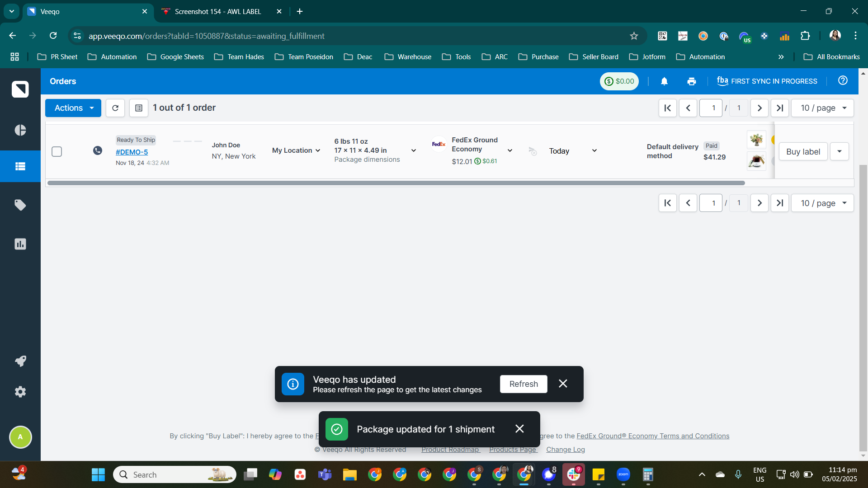The image size is (868, 488).
Task: Open the Settings gear in sidebar
Action: coord(20,392)
